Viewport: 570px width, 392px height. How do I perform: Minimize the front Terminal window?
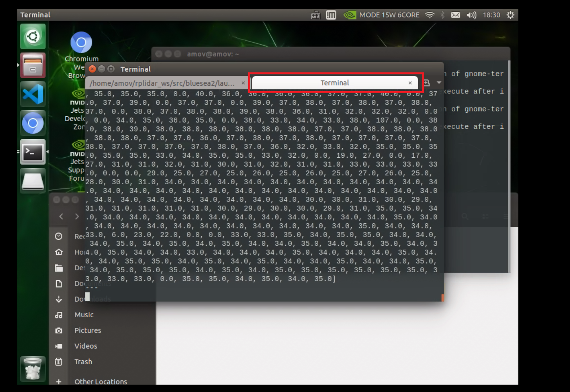click(102, 69)
